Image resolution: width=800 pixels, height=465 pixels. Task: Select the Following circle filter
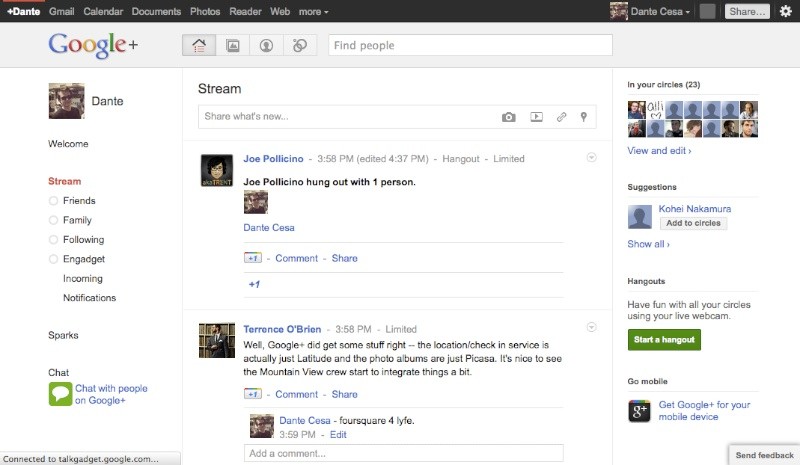77,239
